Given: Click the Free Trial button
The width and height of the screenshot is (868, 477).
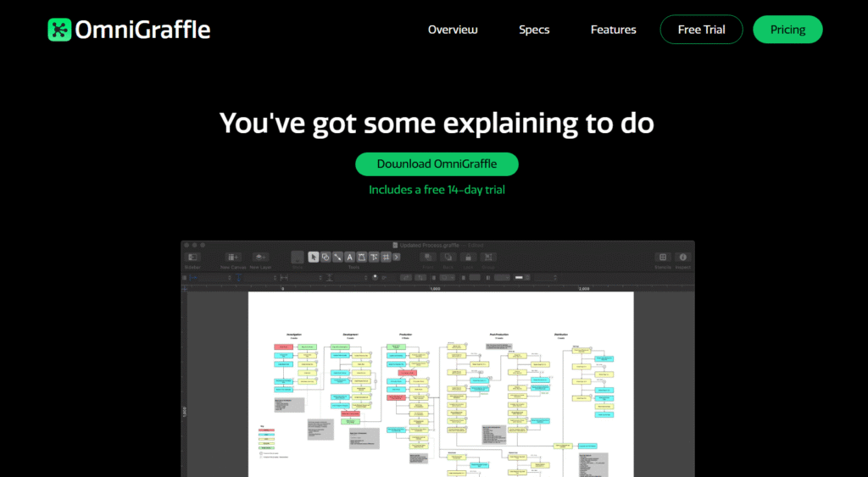Looking at the screenshot, I should coord(701,30).
